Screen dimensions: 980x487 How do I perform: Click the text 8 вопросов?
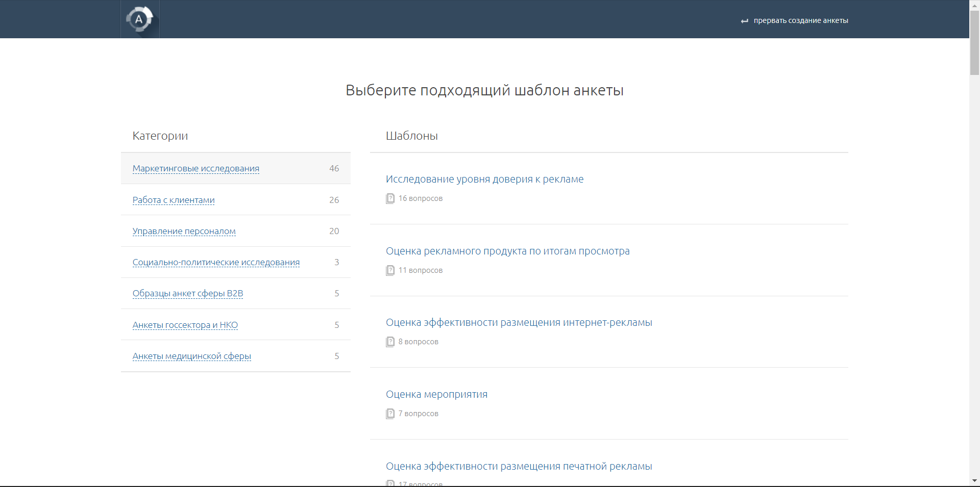(x=419, y=342)
